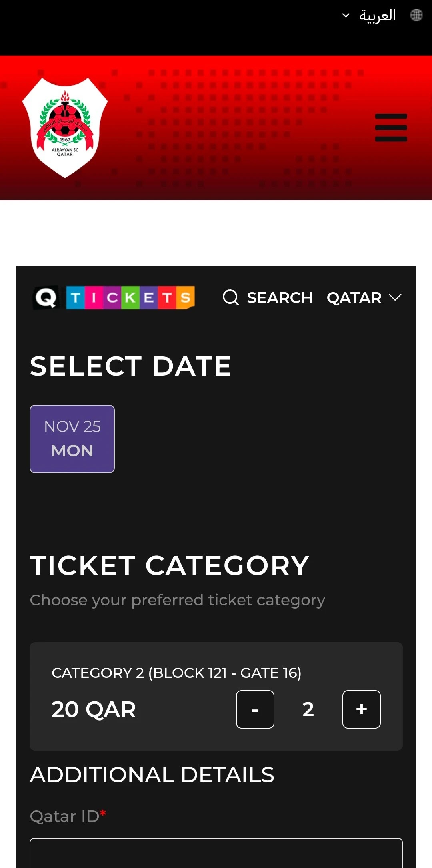Image resolution: width=432 pixels, height=868 pixels.
Task: Increase ticket quantity with plus button
Action: coord(362,709)
